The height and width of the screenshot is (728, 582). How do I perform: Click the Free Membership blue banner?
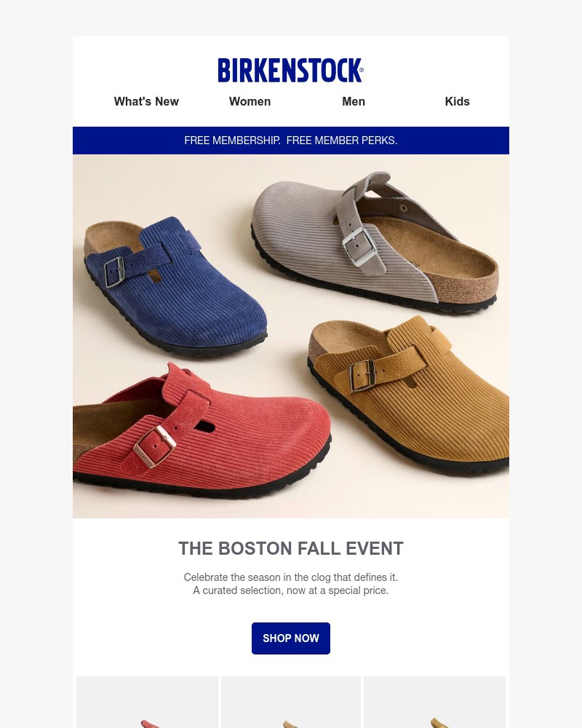291,141
